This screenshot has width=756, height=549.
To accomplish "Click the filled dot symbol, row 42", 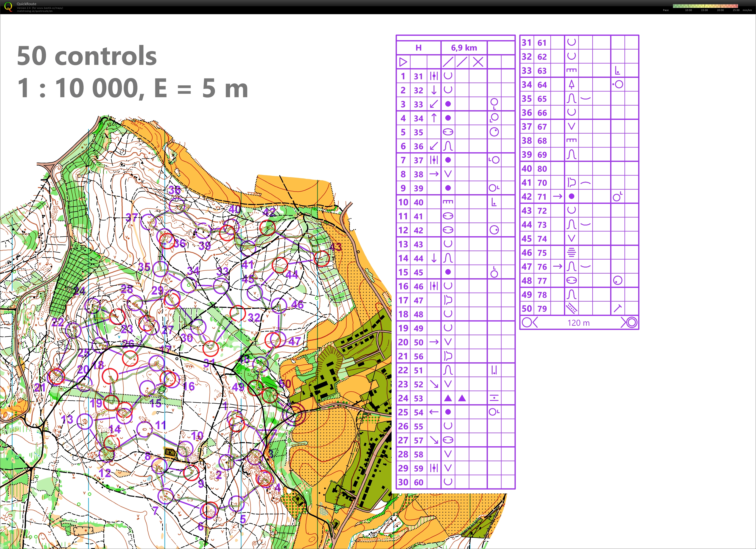I will pos(571,196).
